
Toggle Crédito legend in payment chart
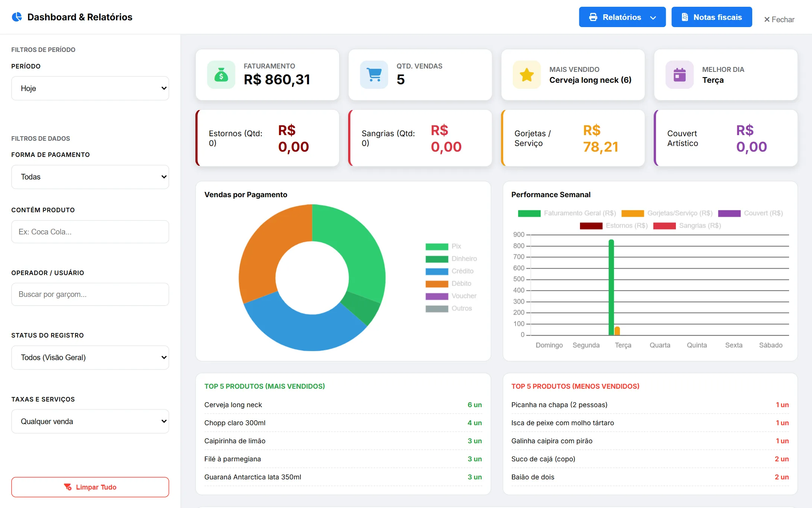(x=450, y=271)
